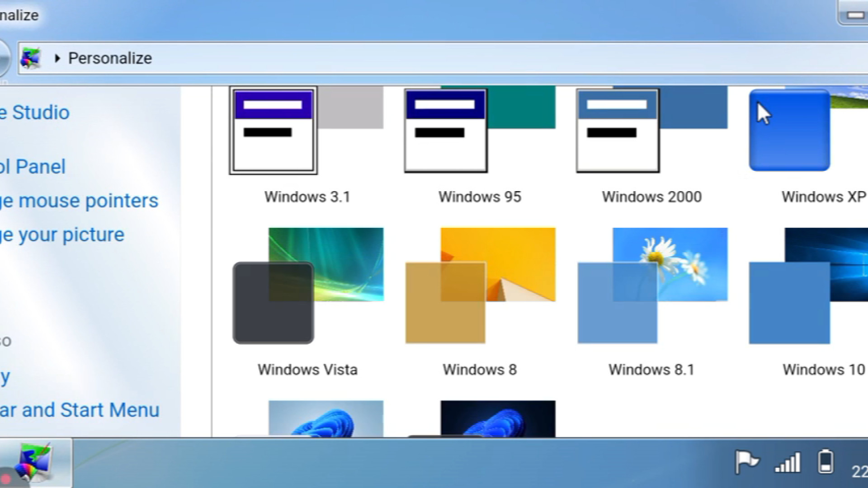
Task: Click the taskbar clock
Action: pos(859,471)
